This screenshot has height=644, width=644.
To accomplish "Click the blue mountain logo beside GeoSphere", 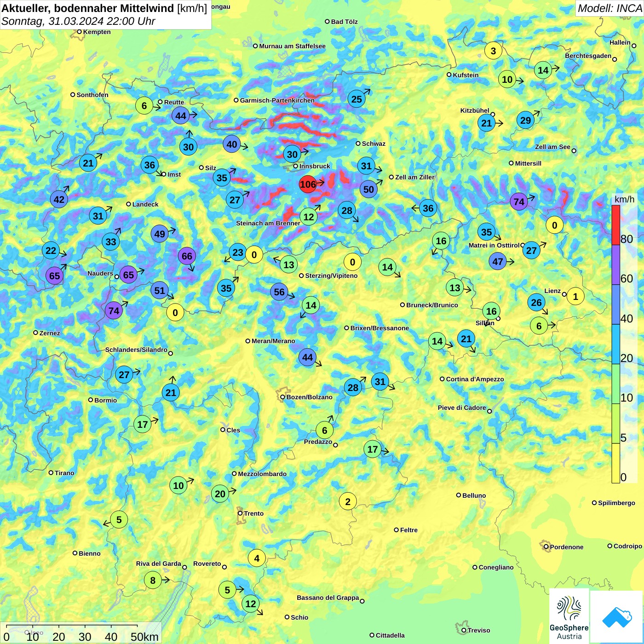I will (617, 617).
